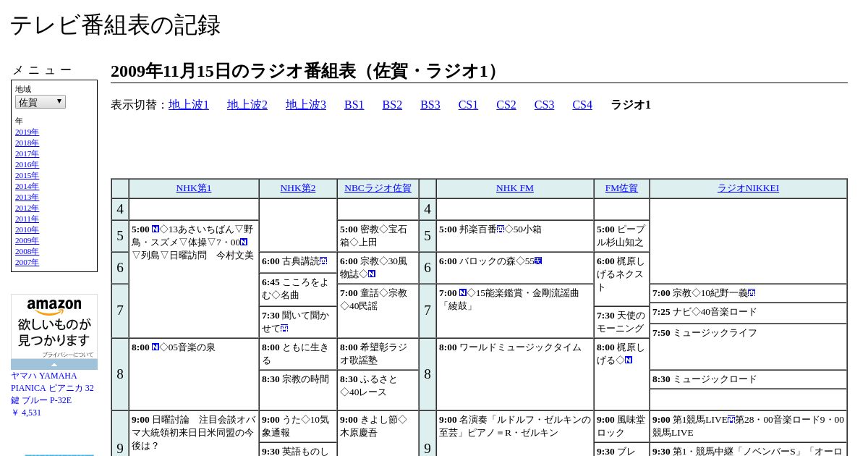Open the 2012年 year link
The image size is (868, 456).
pyautogui.click(x=27, y=208)
